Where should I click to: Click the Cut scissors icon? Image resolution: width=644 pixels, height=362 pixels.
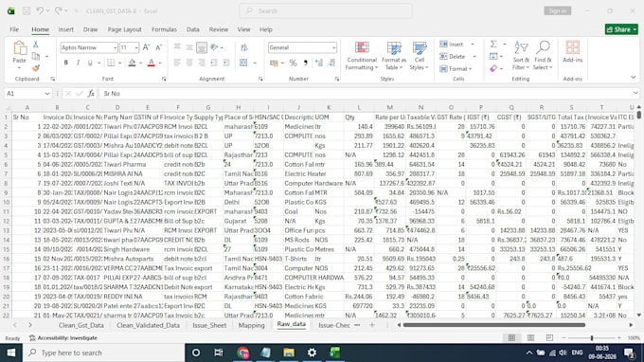click(x=36, y=45)
